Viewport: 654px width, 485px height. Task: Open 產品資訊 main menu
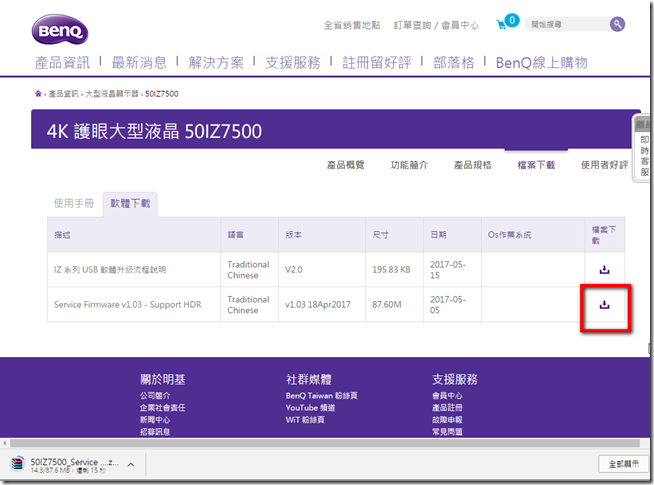click(x=62, y=63)
